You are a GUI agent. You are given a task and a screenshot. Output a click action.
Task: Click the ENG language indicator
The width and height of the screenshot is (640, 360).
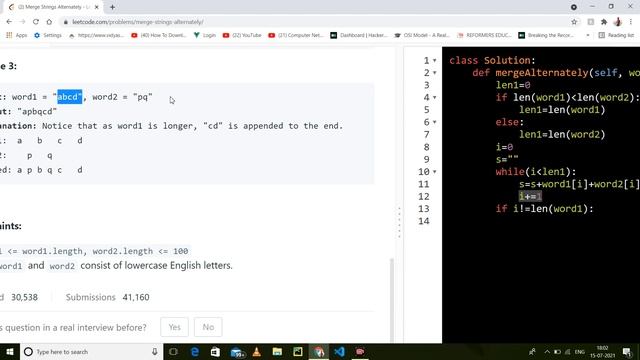[580, 351]
